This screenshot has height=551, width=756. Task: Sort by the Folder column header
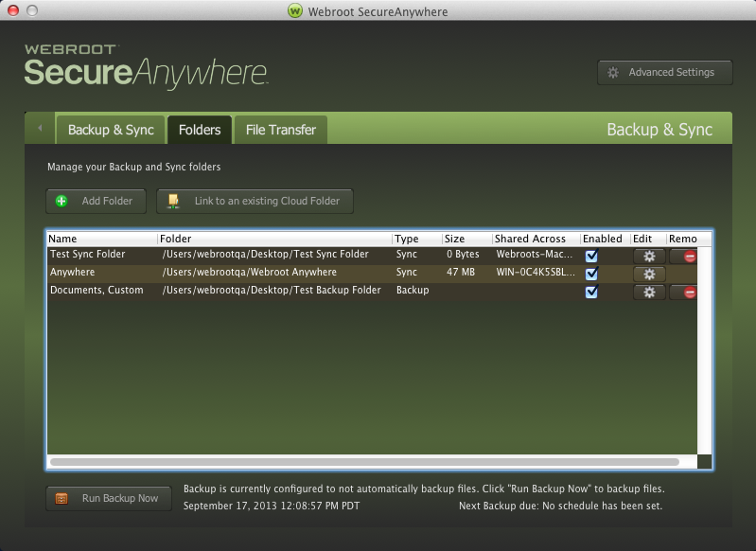tap(274, 239)
